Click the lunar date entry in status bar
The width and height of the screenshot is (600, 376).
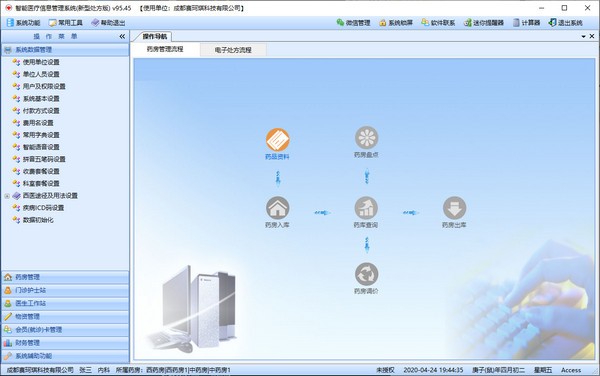[499, 370]
